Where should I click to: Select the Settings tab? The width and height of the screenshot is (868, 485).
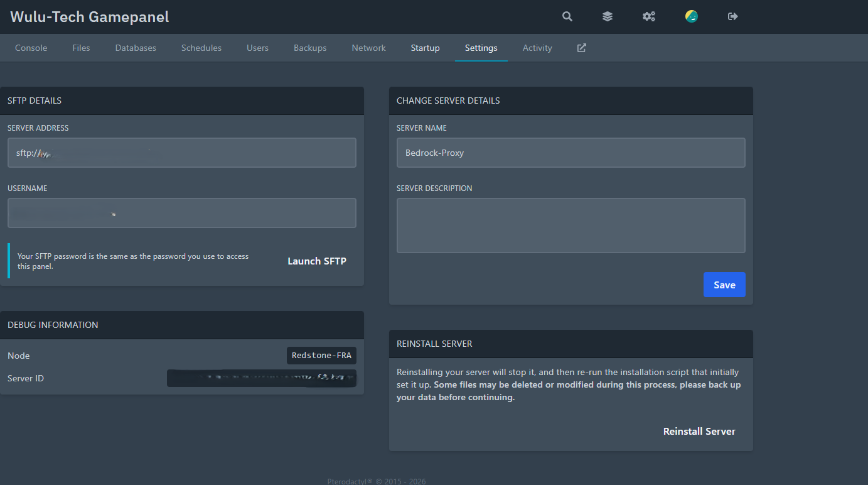pyautogui.click(x=481, y=48)
